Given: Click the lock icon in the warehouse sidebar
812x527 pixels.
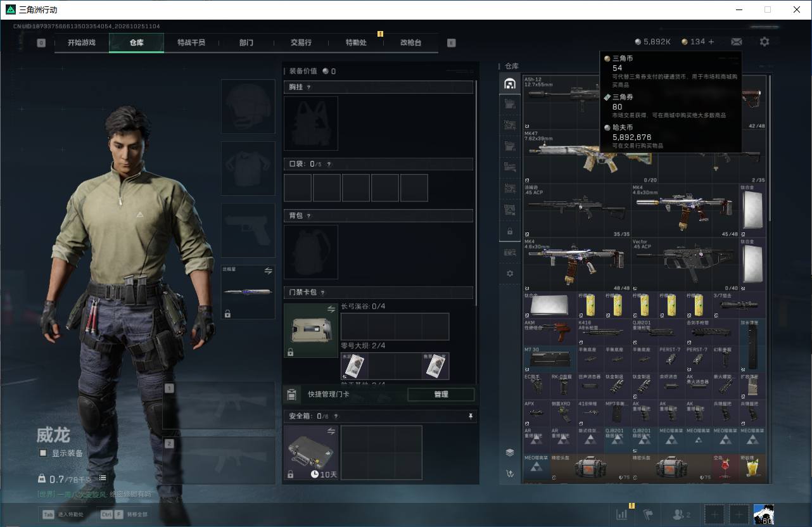Looking at the screenshot, I should coord(509,231).
